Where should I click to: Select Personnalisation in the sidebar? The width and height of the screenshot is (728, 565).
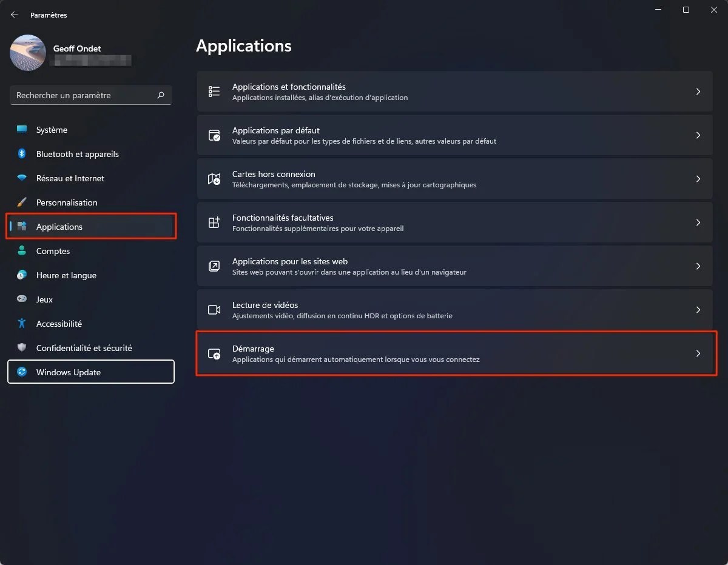point(67,202)
